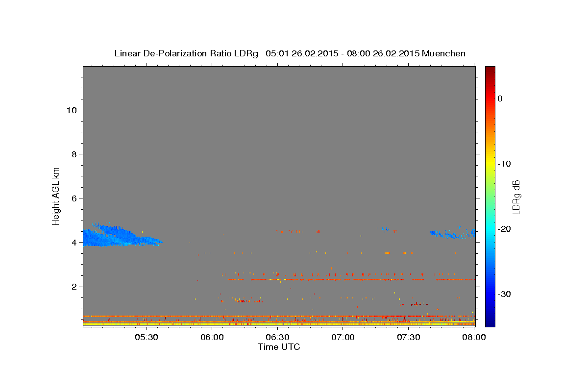Click the 06:00 time tick label
The image size is (588, 392).
click(x=212, y=337)
